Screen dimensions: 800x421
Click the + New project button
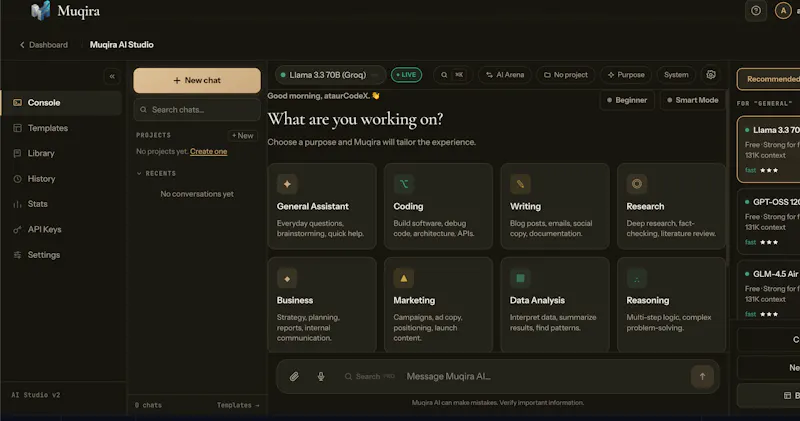242,135
